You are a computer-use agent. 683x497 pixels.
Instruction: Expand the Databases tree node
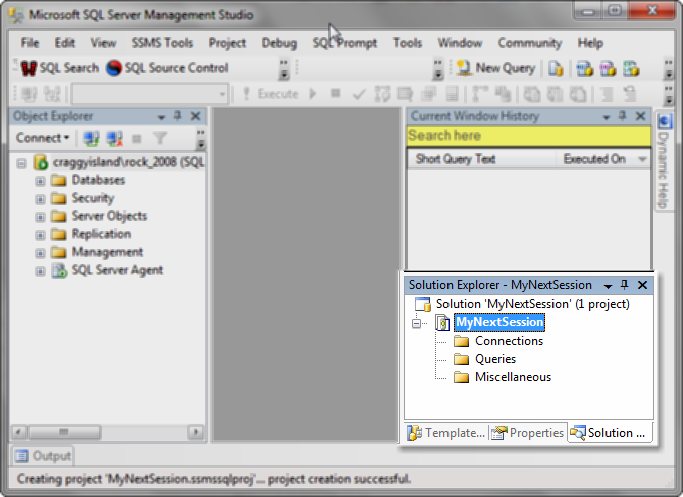point(41,181)
